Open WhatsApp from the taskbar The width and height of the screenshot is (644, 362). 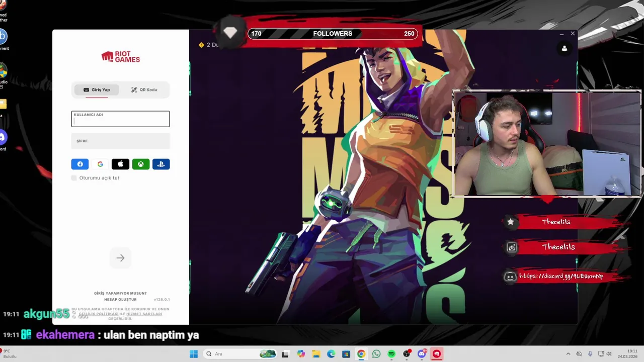pos(376,354)
